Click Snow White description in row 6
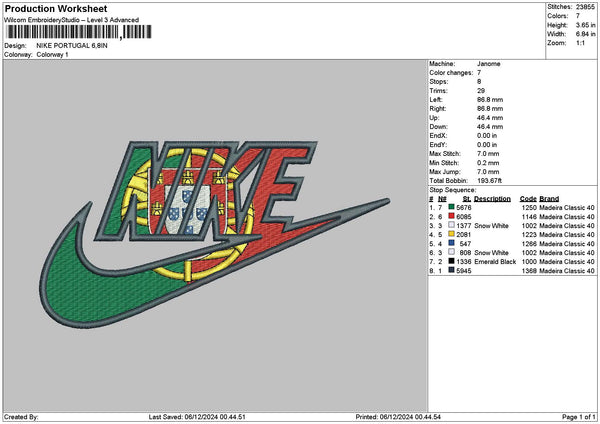Viewport: 600px width, 424px height. point(491,253)
